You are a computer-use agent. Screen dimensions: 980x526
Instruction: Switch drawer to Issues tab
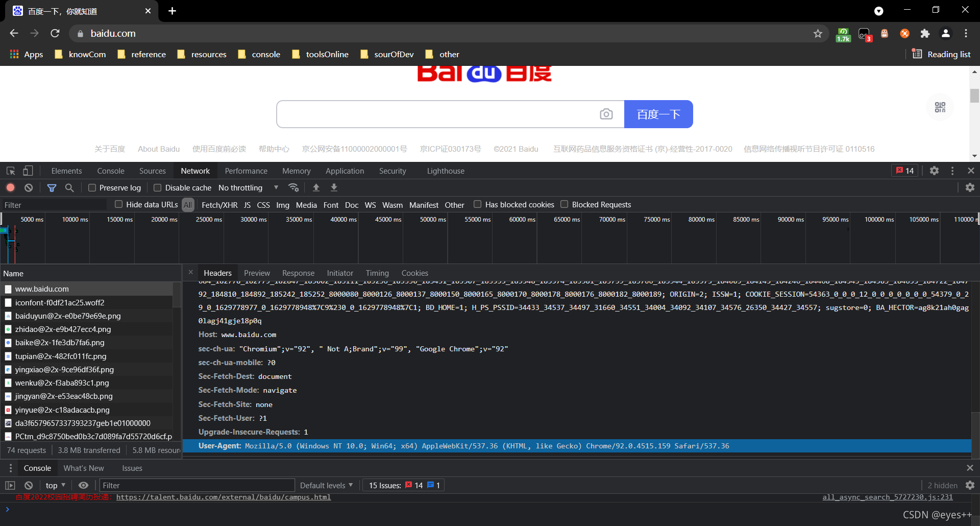pyautogui.click(x=132, y=468)
